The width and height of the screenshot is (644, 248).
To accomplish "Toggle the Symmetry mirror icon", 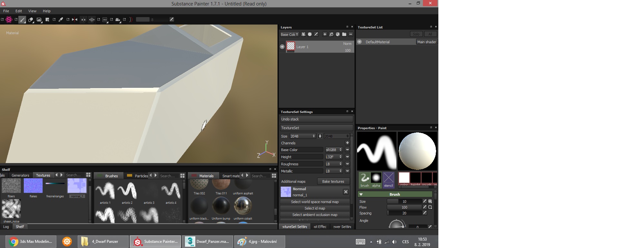I will coord(75,20).
